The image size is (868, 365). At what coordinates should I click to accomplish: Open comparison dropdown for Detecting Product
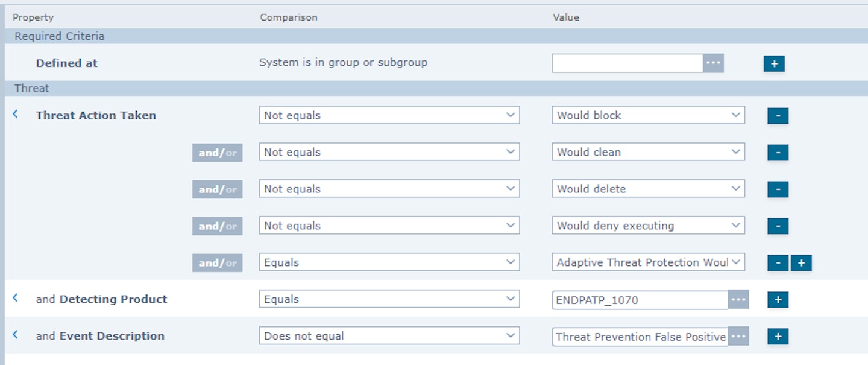[x=389, y=299]
